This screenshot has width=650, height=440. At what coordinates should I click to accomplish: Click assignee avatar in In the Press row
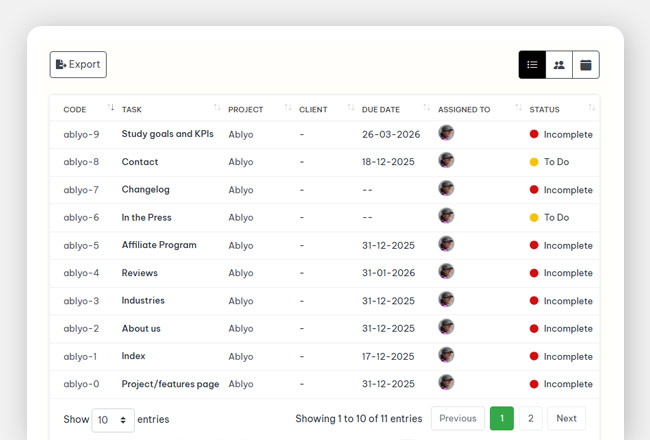point(446,216)
